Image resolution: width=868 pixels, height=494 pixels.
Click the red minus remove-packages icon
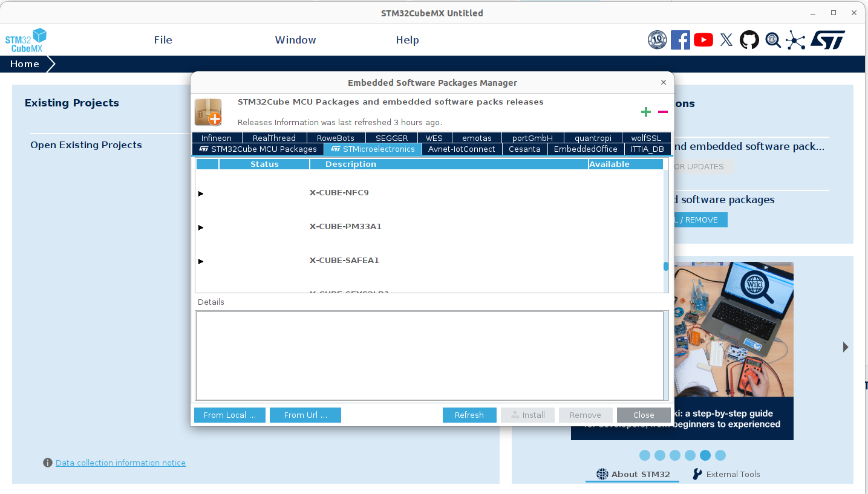(x=662, y=112)
